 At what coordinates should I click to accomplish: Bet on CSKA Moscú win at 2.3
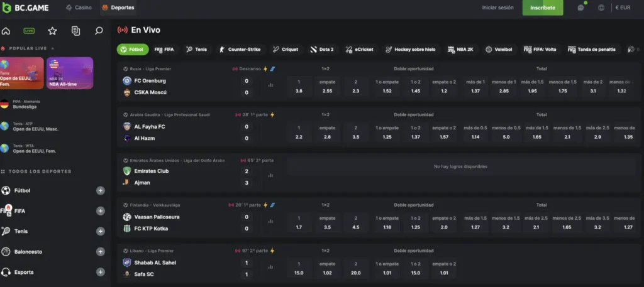(x=356, y=87)
